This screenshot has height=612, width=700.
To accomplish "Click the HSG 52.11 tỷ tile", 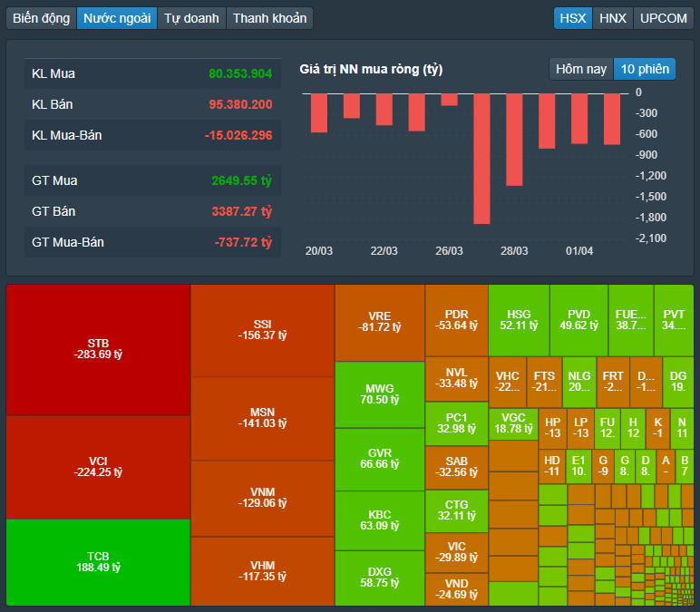I will tap(519, 321).
